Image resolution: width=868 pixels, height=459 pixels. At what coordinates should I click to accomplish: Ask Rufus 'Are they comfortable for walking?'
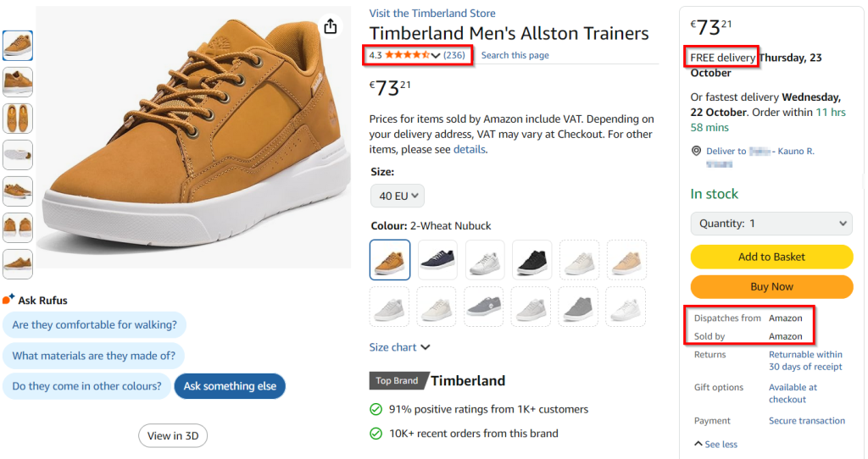click(94, 325)
